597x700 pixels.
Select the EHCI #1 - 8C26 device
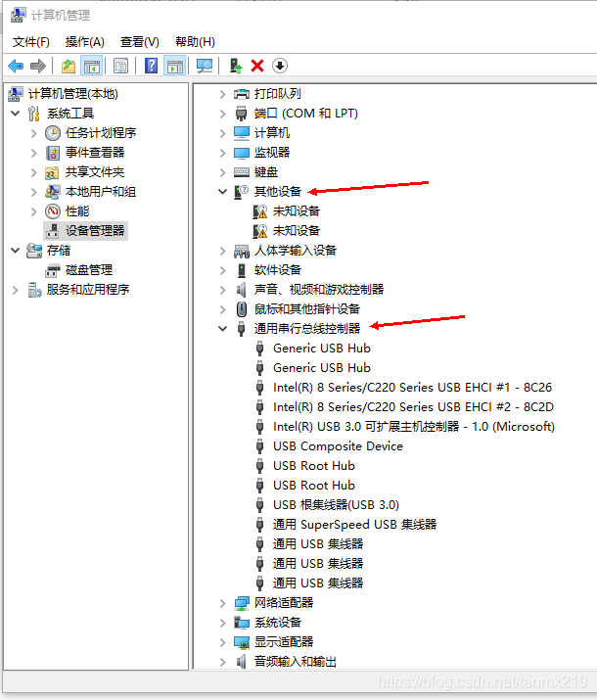(x=412, y=388)
